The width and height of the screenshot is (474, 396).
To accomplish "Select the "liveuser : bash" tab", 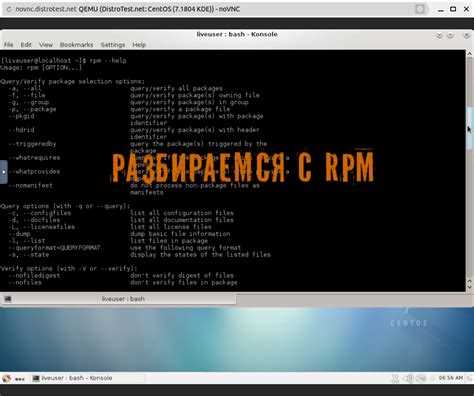I will [124, 299].
